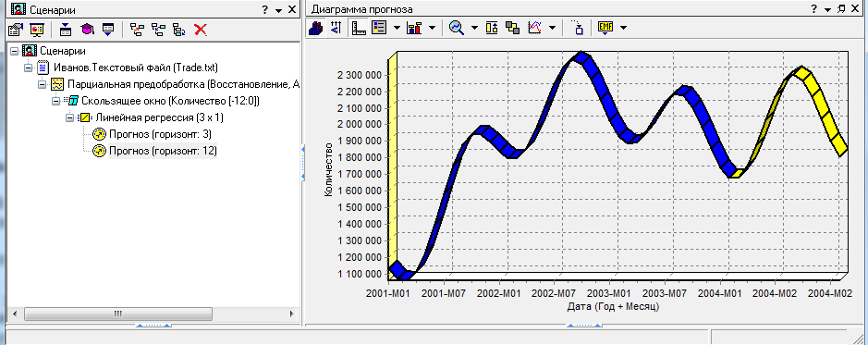Click the rotated axis labels icon
Image resolution: width=868 pixels, height=345 pixels.
(x=336, y=28)
